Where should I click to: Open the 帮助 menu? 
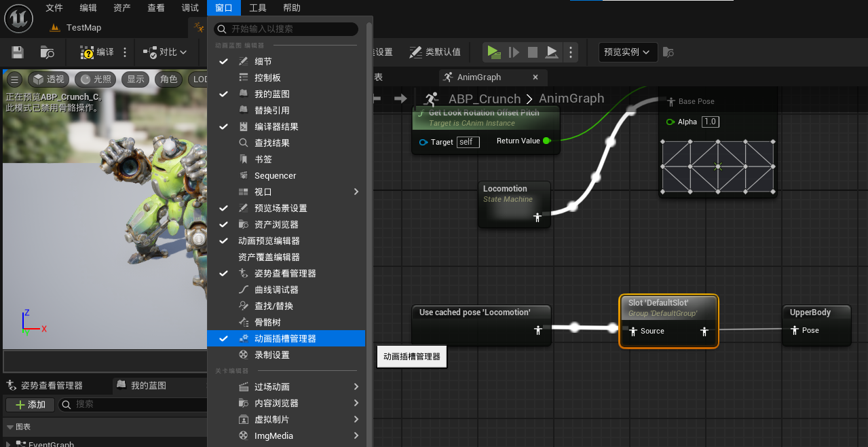292,8
